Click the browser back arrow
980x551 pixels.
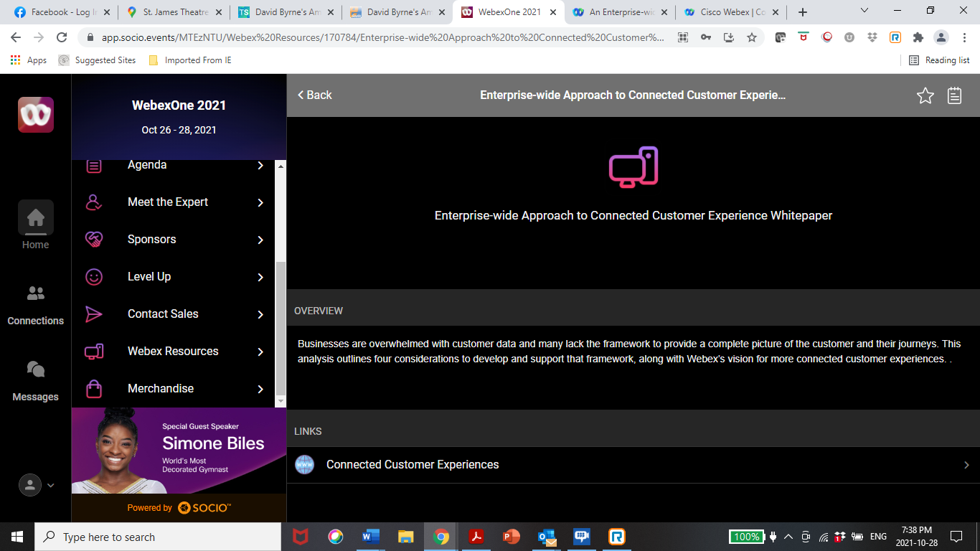tap(16, 37)
